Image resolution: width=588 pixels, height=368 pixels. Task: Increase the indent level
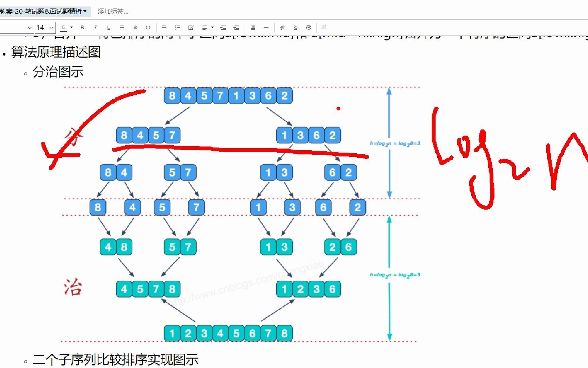pyautogui.click(x=236, y=28)
